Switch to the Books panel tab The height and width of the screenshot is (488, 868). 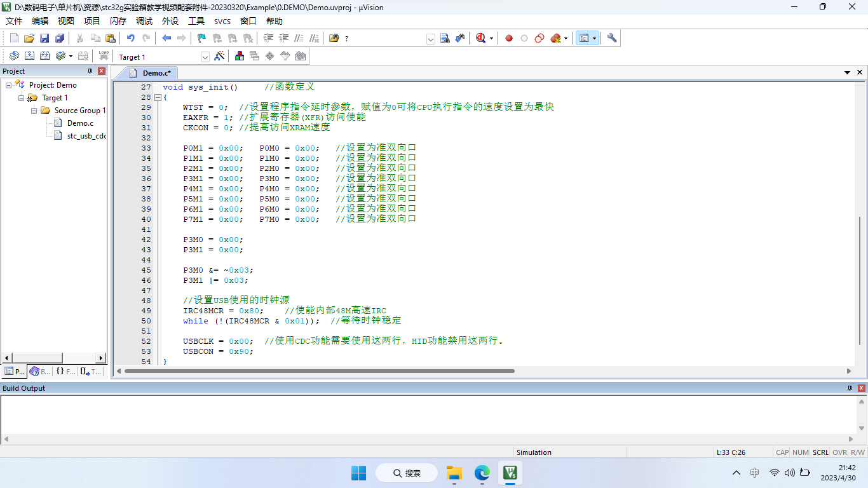(x=39, y=372)
